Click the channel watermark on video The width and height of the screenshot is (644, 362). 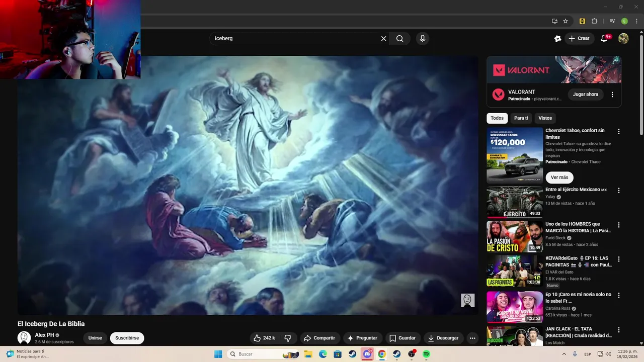pos(468,300)
